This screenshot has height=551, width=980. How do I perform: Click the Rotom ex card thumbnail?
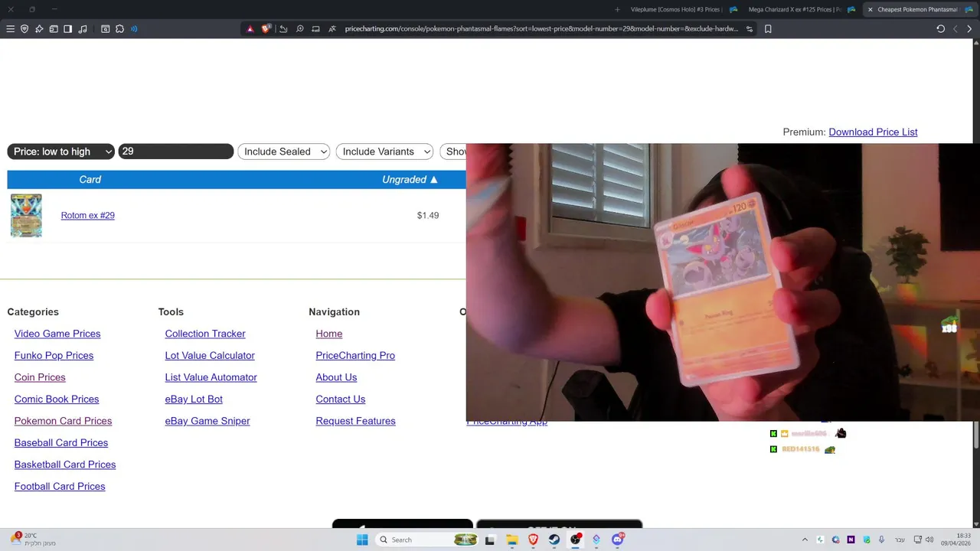click(x=26, y=215)
